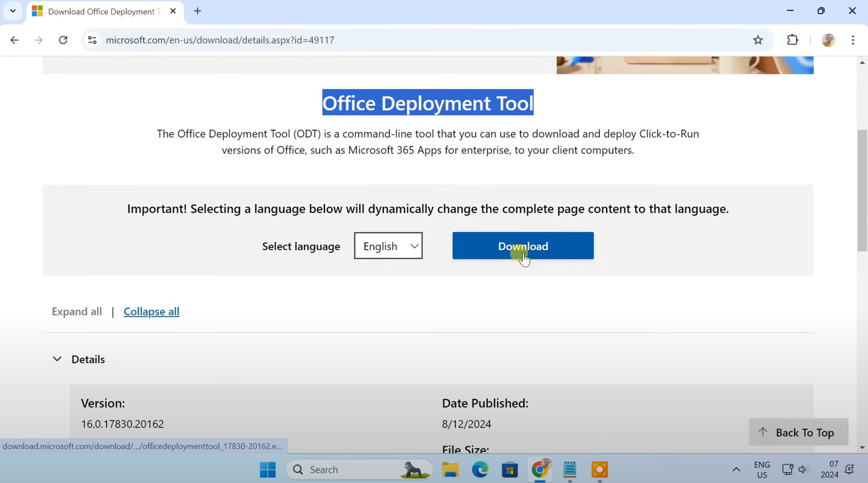The width and height of the screenshot is (868, 483).
Task: Click the date 8/12/2024
Action: click(466, 424)
